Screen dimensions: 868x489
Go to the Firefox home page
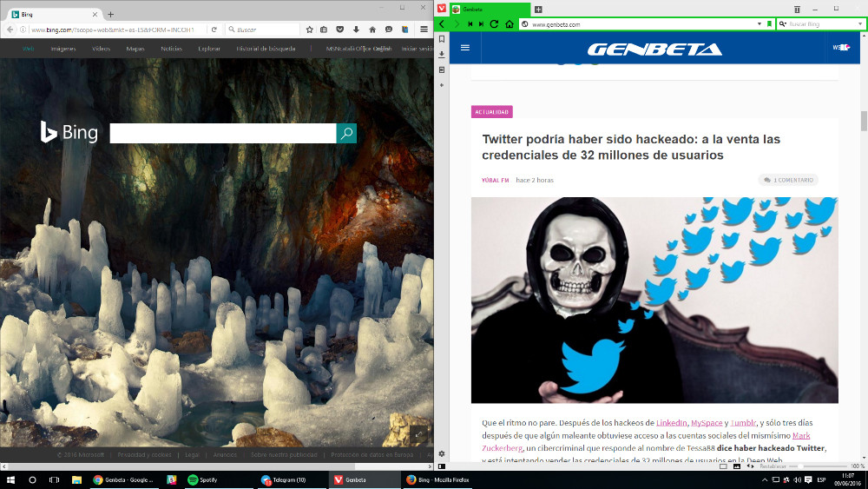point(372,30)
